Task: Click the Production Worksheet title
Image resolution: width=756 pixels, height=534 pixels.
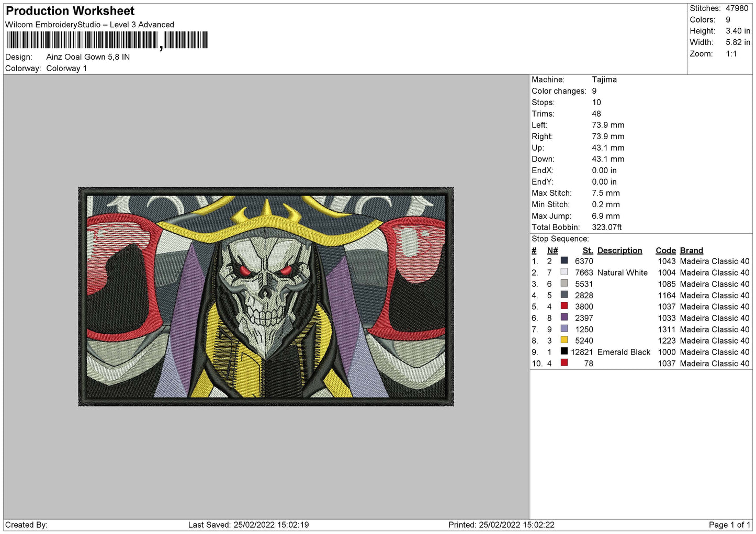Action: tap(70, 11)
